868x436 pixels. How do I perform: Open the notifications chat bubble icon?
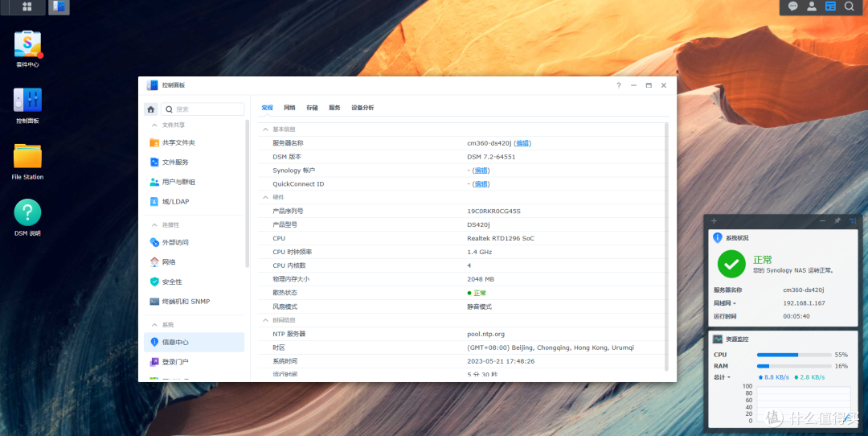click(792, 6)
